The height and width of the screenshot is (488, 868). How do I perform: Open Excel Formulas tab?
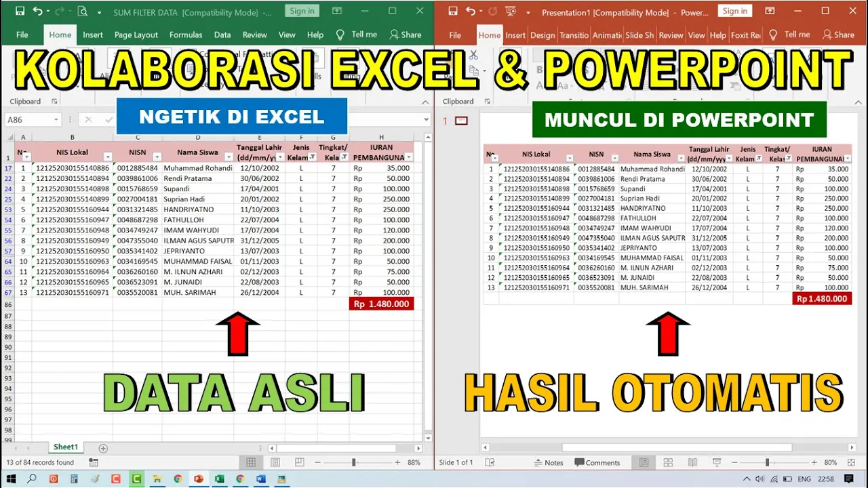tap(186, 35)
